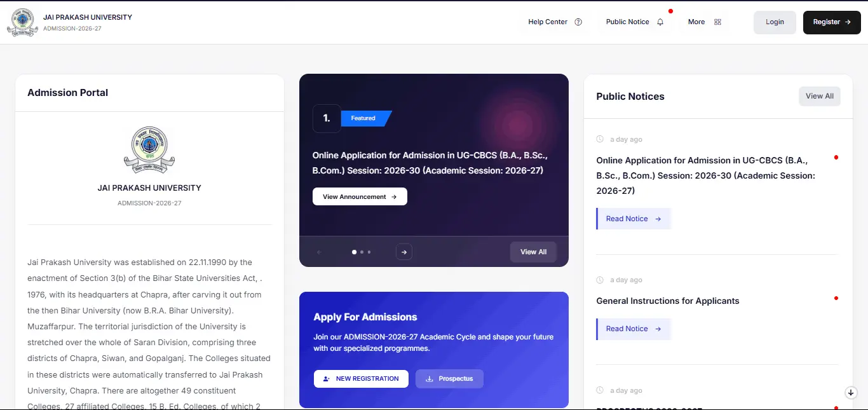Click the scroll-down circular arrow icon
The image size is (868, 410).
[x=851, y=393]
